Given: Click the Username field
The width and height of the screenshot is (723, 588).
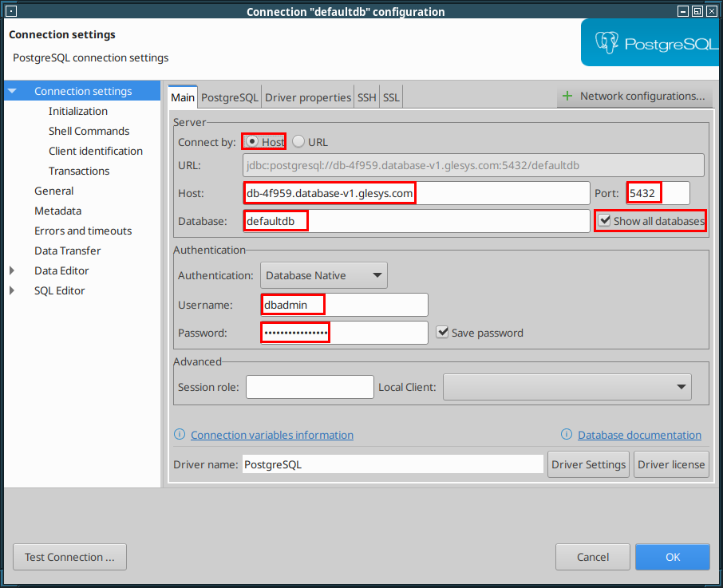Looking at the screenshot, I should (x=344, y=305).
